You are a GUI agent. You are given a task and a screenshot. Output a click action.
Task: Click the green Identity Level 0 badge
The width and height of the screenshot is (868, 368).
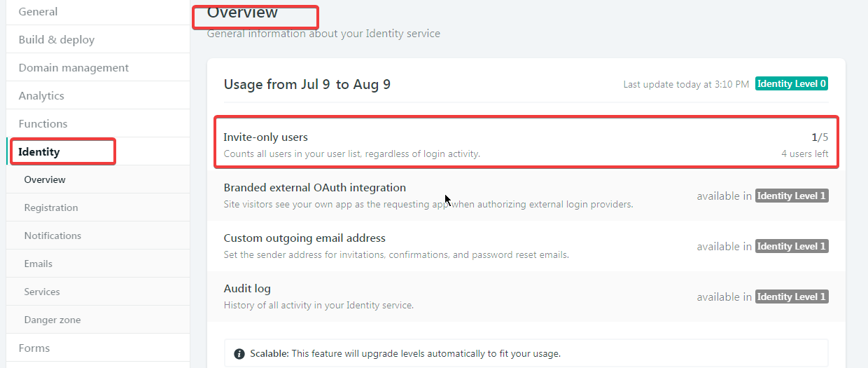(792, 84)
